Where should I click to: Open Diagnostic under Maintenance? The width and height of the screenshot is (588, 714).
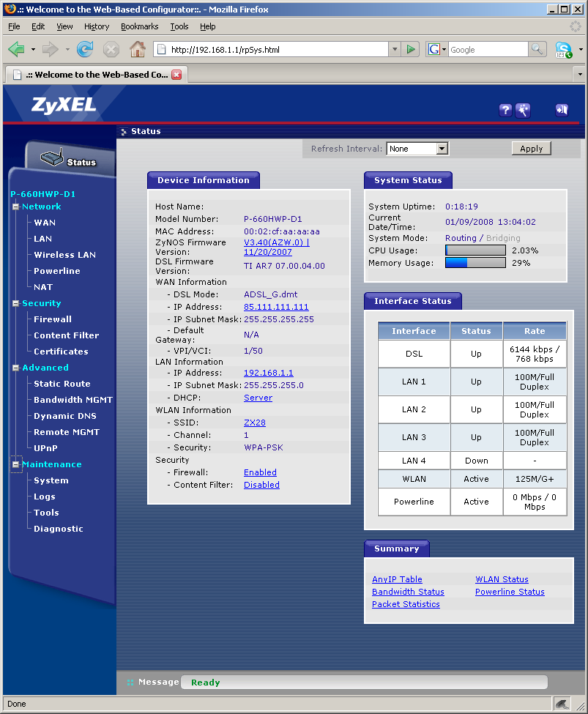click(59, 529)
